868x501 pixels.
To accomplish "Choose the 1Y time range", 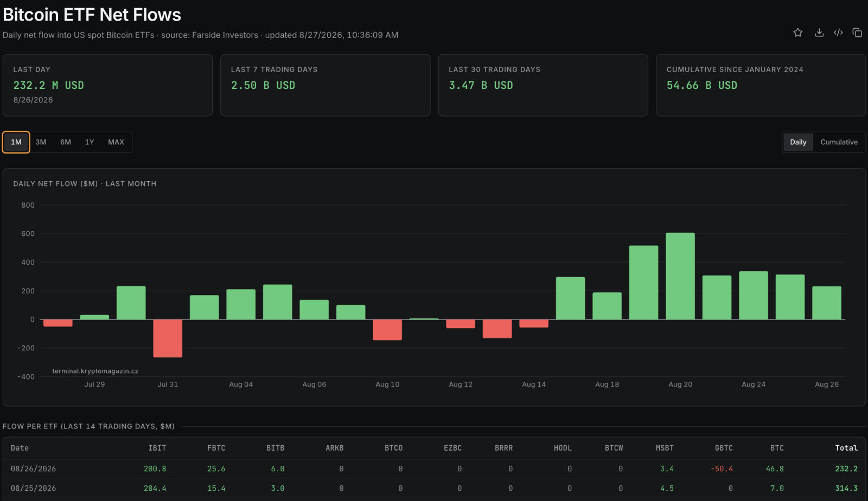I will coord(90,142).
